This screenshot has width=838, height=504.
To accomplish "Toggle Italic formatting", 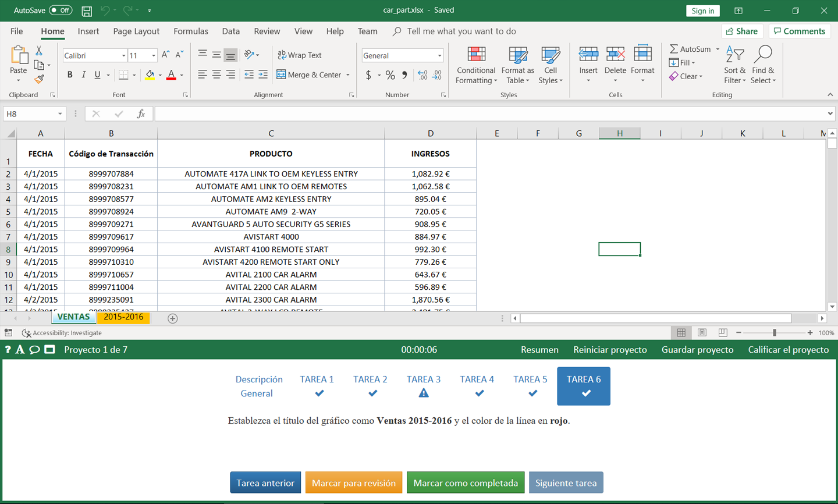I will [x=84, y=74].
